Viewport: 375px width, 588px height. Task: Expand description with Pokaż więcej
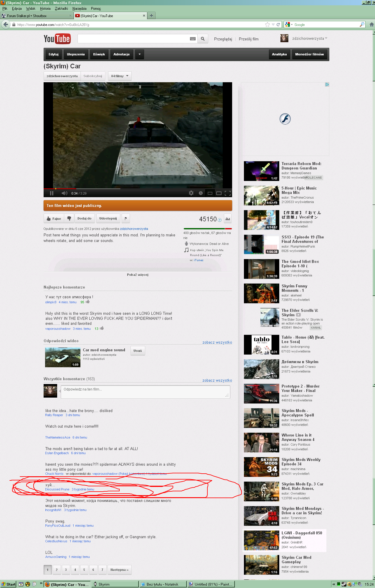point(138,275)
